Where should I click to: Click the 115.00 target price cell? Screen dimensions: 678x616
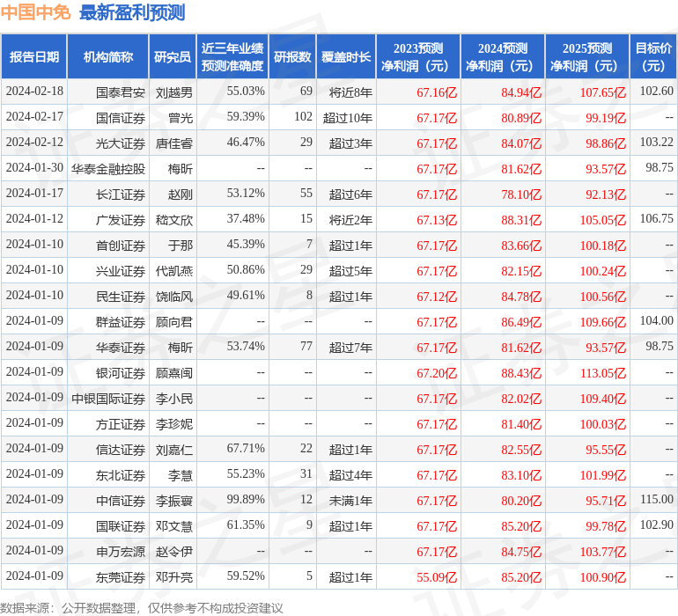[656, 500]
